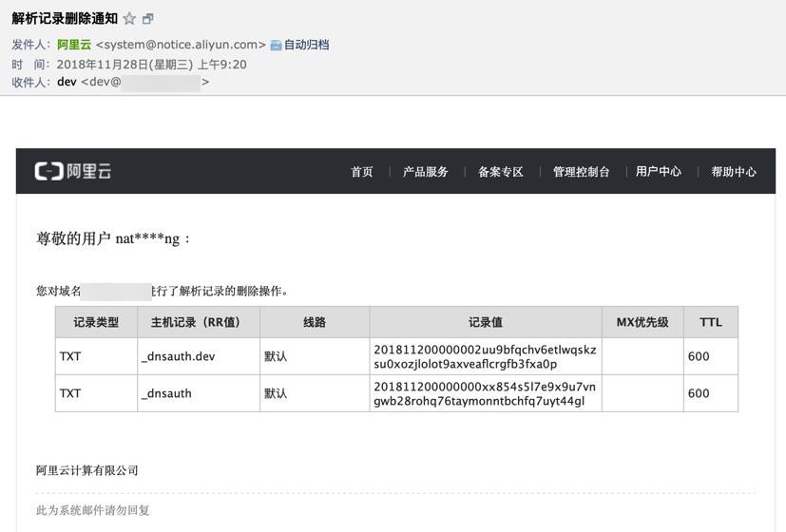Click the email subject 解析记录删除通知
Image resolution: width=786 pixels, height=532 pixels.
[x=65, y=19]
